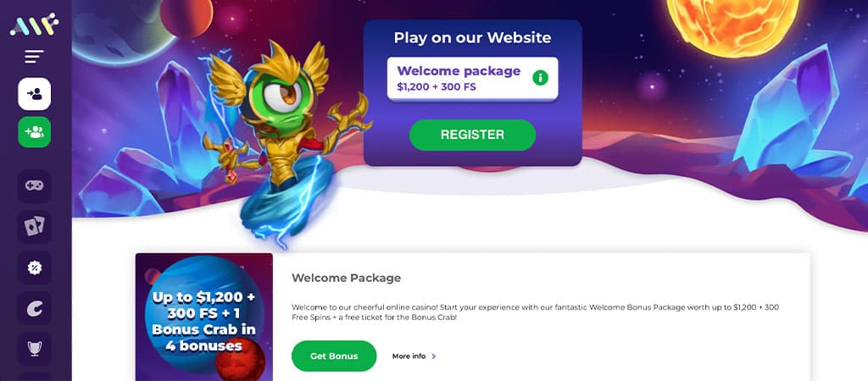Click the Welcome Package description text

pyautogui.click(x=536, y=312)
